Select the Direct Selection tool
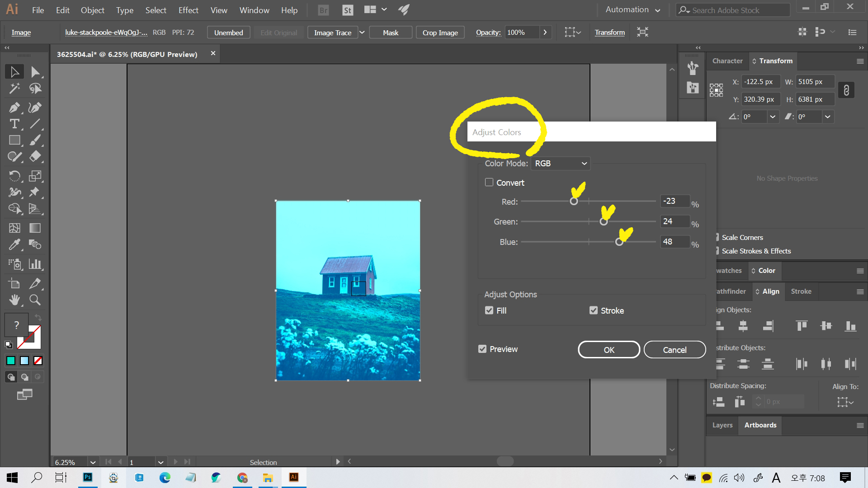 (x=35, y=72)
